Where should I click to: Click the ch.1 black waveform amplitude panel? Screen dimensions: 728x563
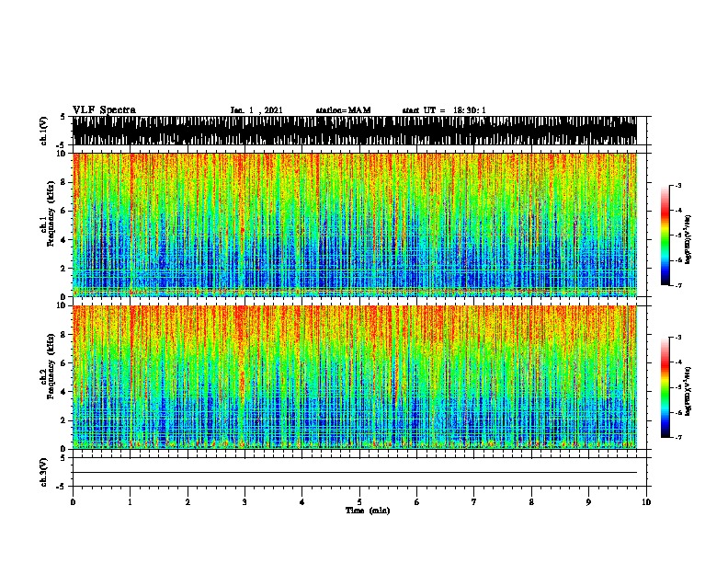click(355, 131)
